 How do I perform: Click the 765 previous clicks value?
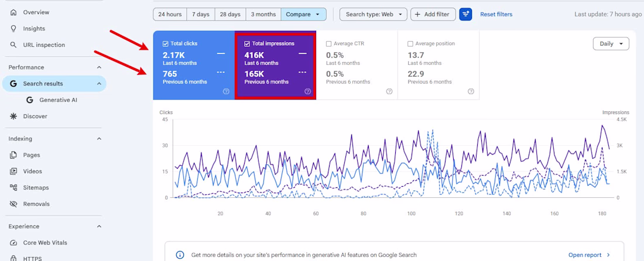pos(170,74)
